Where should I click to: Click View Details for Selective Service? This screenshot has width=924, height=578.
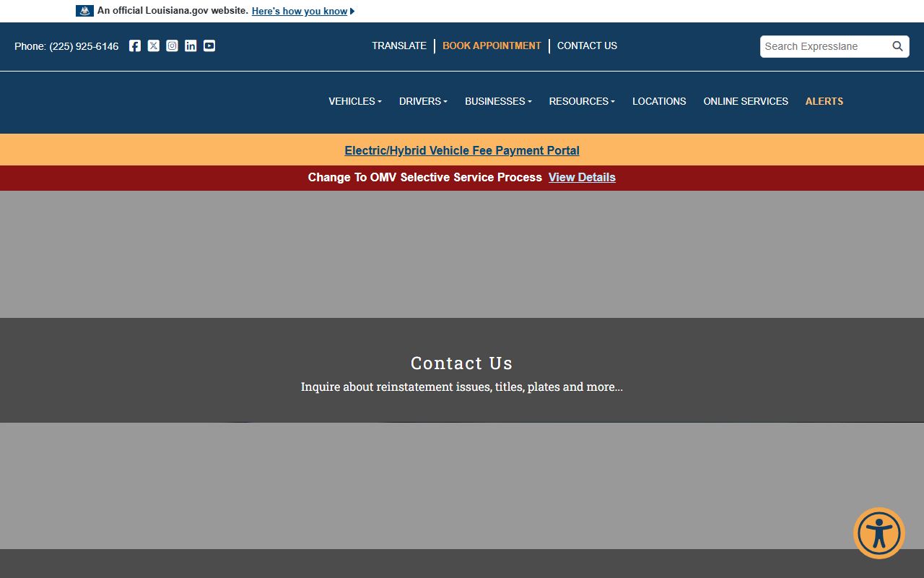point(582,177)
